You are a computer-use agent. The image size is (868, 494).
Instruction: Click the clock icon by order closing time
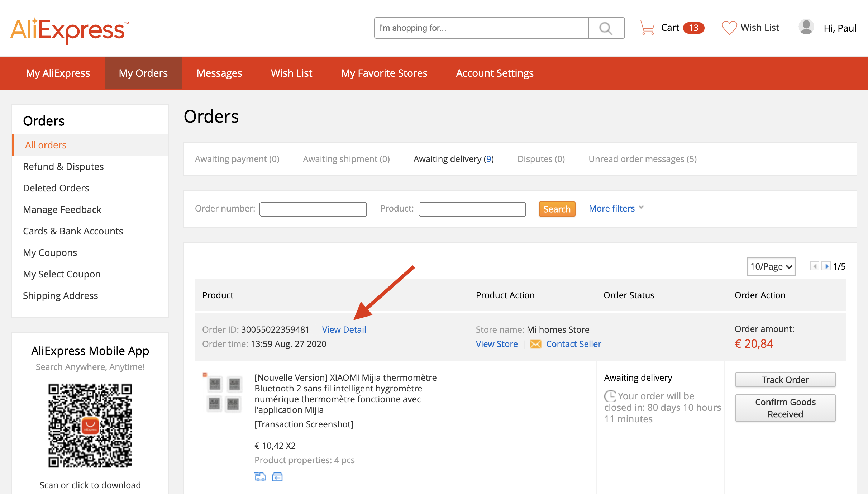[x=610, y=396]
